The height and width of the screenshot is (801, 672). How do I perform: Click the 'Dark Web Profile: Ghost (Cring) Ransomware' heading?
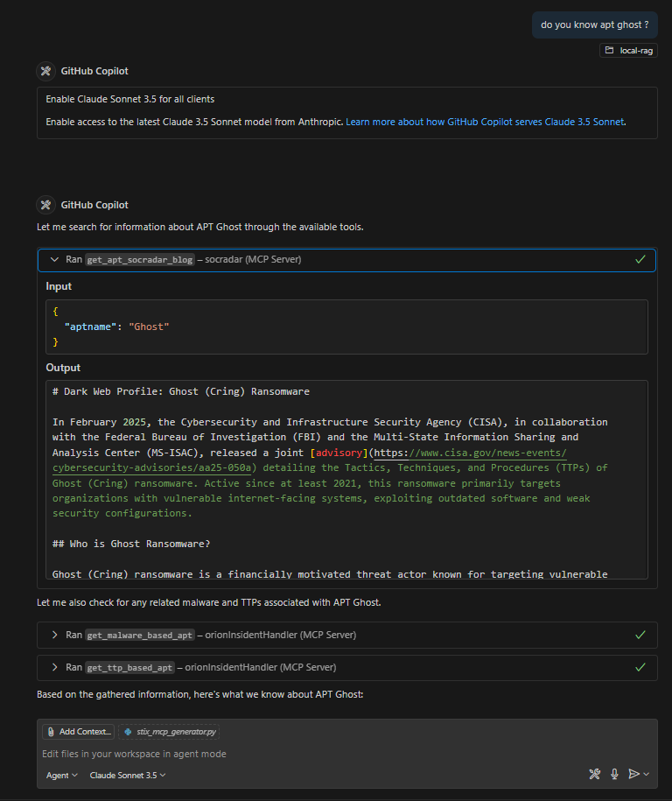point(181,392)
